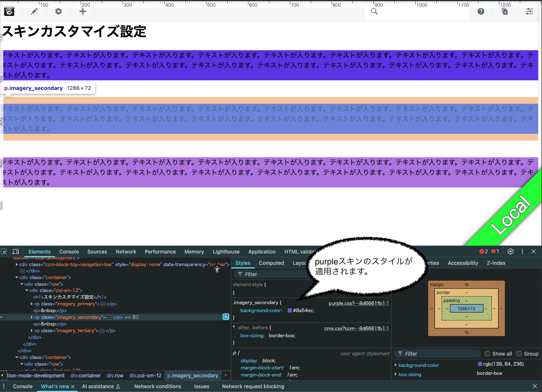
Task: Collapse the first div container node
Action: (x=17, y=277)
